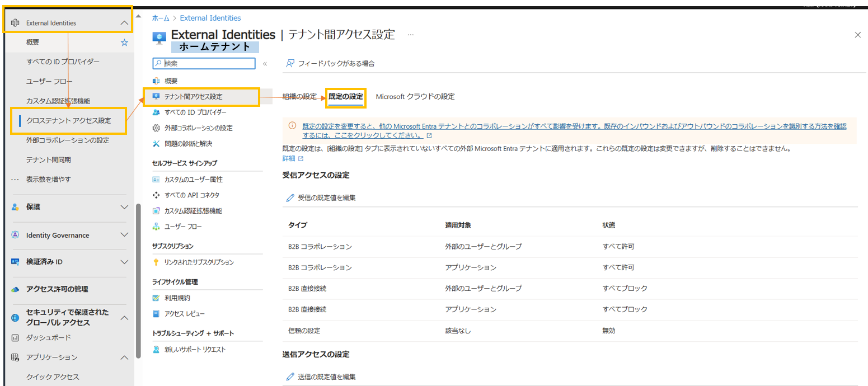
Task: Collapse the アプリケーション section chevron
Action: coord(124,357)
